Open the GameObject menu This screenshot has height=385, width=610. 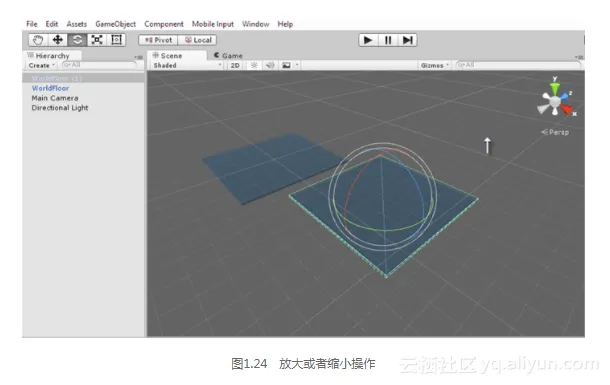click(x=116, y=24)
